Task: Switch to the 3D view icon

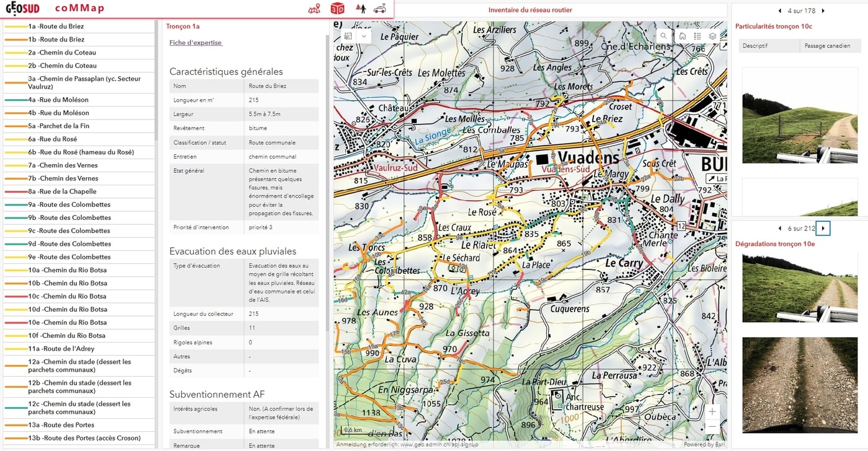Action: [337, 8]
